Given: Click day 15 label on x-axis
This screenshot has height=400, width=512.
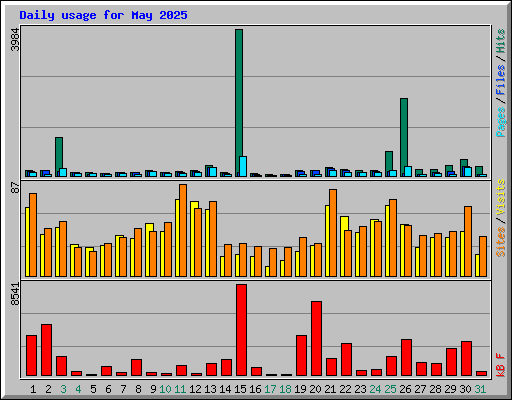Looking at the screenshot, I should 240,389.
